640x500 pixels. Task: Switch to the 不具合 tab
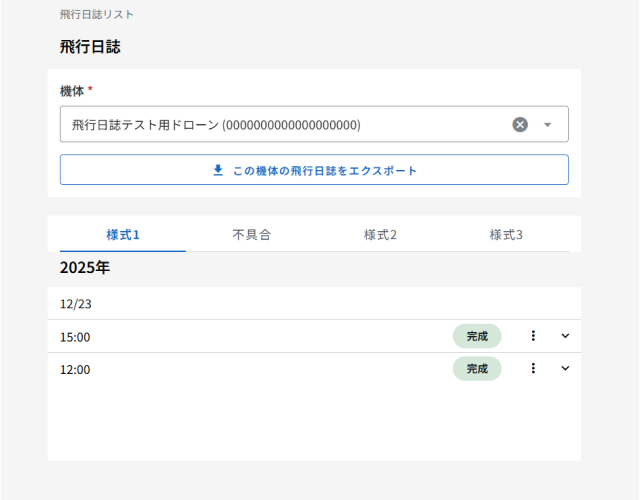pyautogui.click(x=251, y=235)
